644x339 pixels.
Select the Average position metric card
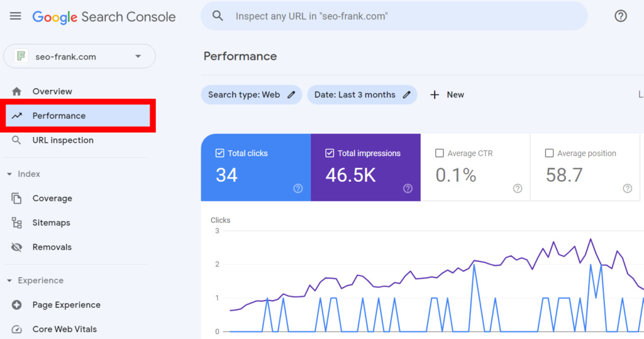point(586,167)
